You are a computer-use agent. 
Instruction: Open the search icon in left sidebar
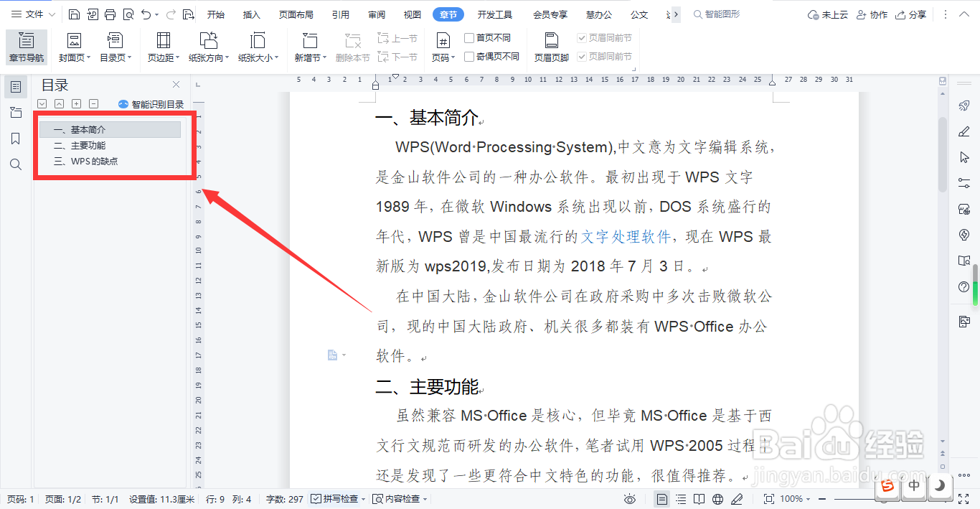[x=16, y=164]
